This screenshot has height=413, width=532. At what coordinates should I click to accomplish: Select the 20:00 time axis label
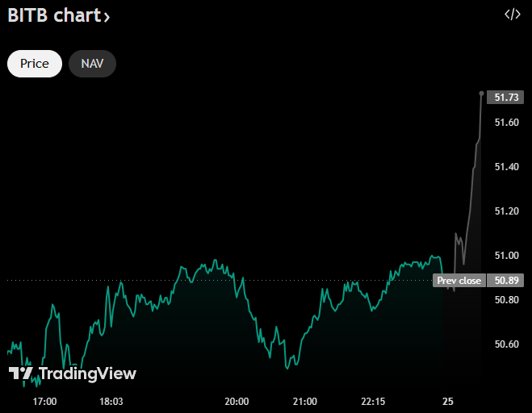coord(237,401)
